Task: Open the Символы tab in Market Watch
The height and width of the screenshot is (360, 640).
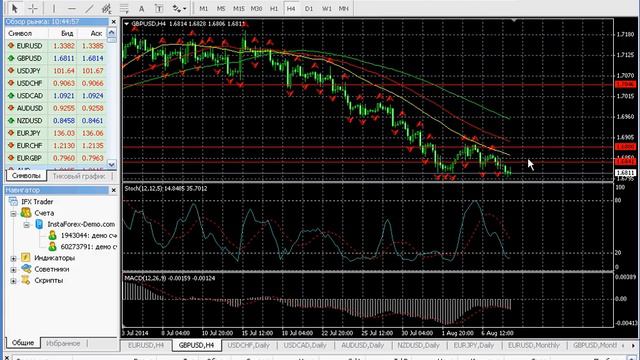Action: pos(26,176)
